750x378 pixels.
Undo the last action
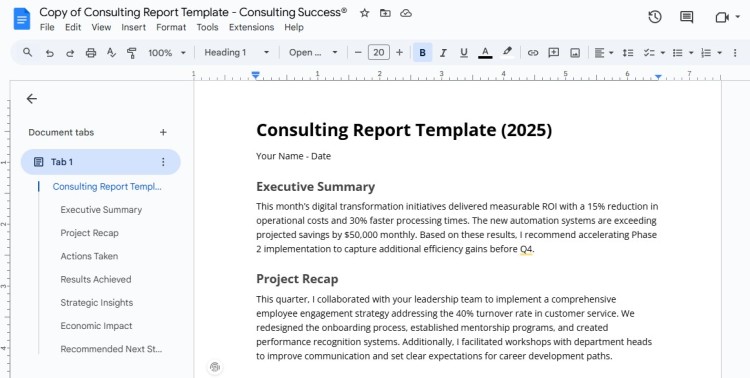[49, 53]
